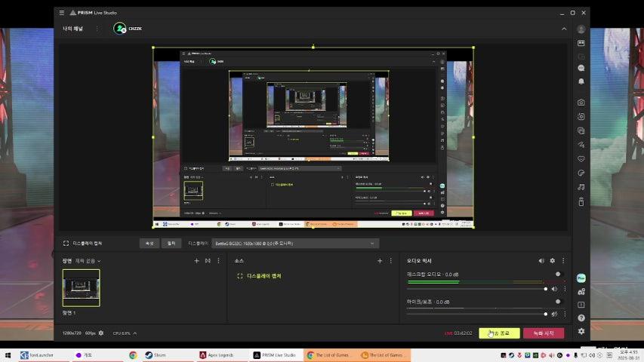This screenshot has height=362, width=644.
Task: Open scene panel three-dot menu
Action: point(218,261)
